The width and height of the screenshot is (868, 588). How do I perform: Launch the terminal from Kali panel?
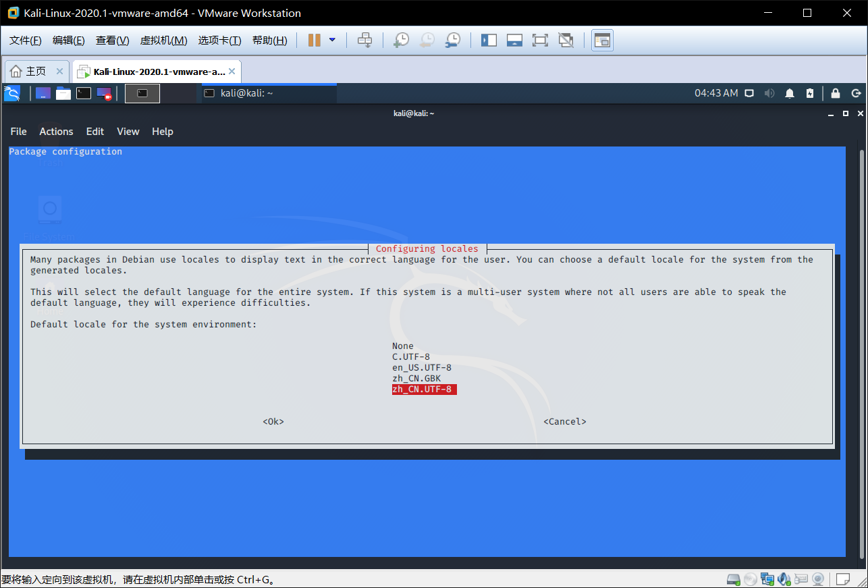tap(84, 93)
